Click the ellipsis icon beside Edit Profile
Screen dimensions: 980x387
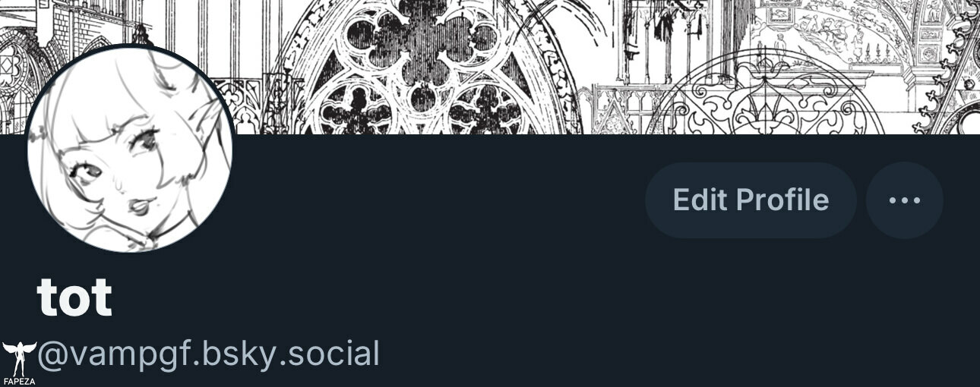click(904, 200)
